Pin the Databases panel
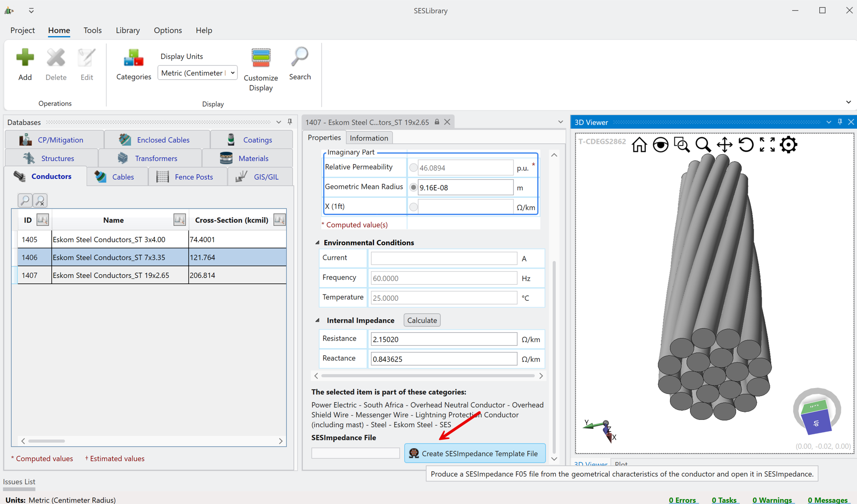This screenshot has width=857, height=504. [x=290, y=122]
